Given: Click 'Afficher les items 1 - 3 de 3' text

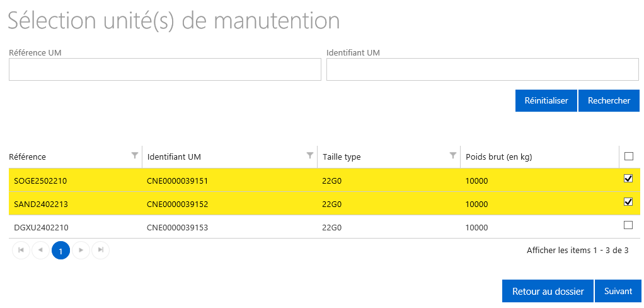Looking at the screenshot, I should pyautogui.click(x=577, y=250).
